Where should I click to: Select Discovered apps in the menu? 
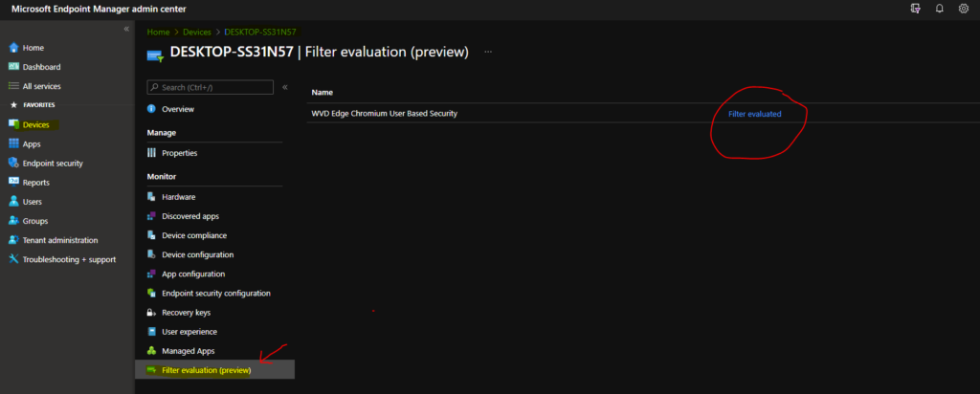pyautogui.click(x=190, y=216)
